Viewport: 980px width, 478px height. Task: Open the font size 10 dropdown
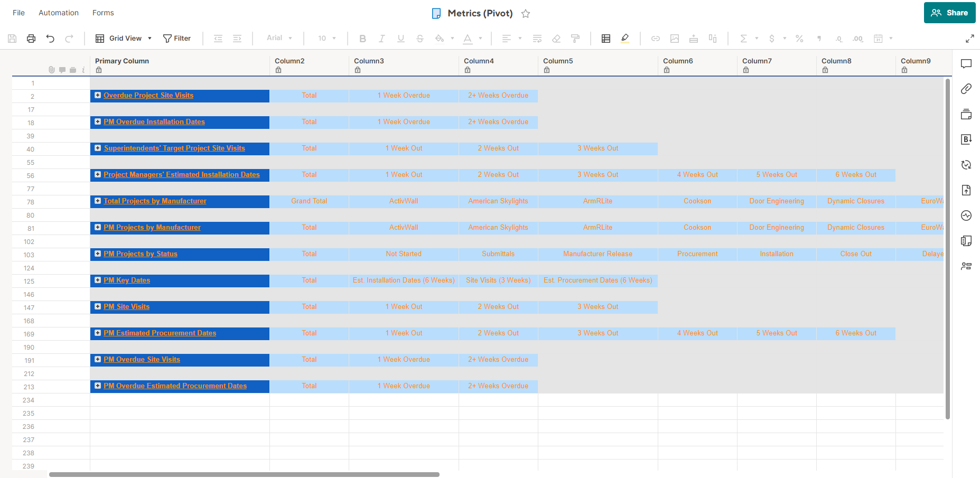(x=327, y=38)
